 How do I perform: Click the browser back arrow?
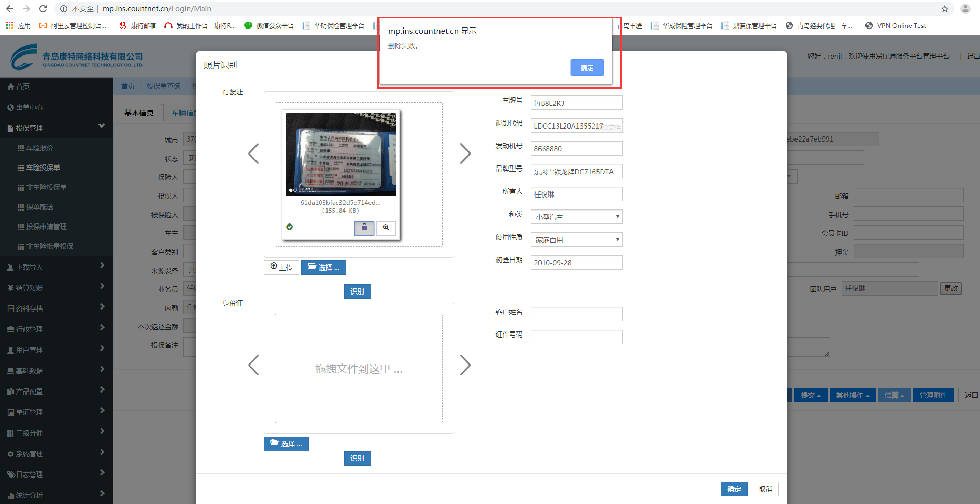pos(10,9)
